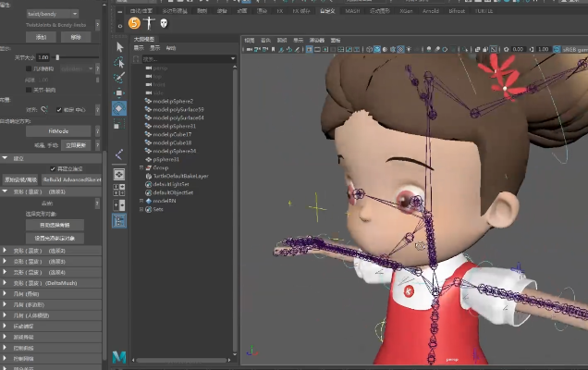The height and width of the screenshot is (370, 588).
Task: Toggle the checkbox above ReBuild AdvancedSkeleton
Action: click(x=52, y=168)
